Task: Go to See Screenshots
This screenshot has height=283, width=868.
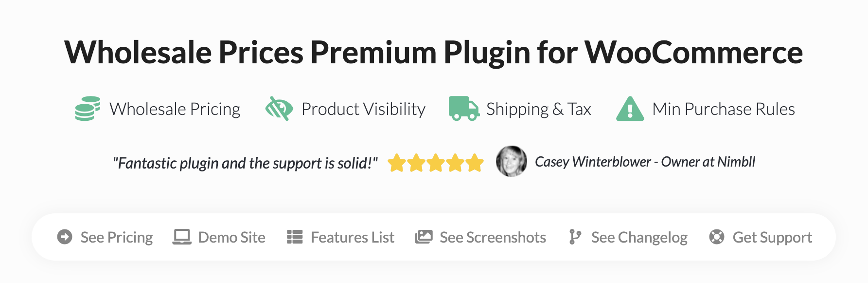Action: point(493,237)
